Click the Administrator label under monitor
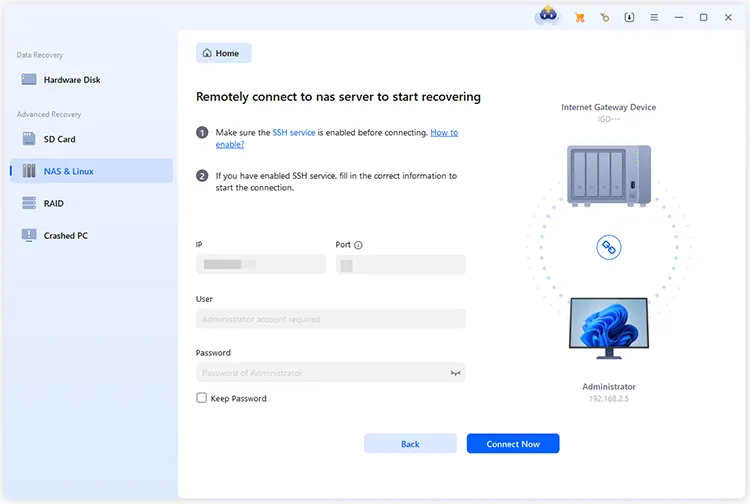750x504 pixels. pyautogui.click(x=609, y=386)
